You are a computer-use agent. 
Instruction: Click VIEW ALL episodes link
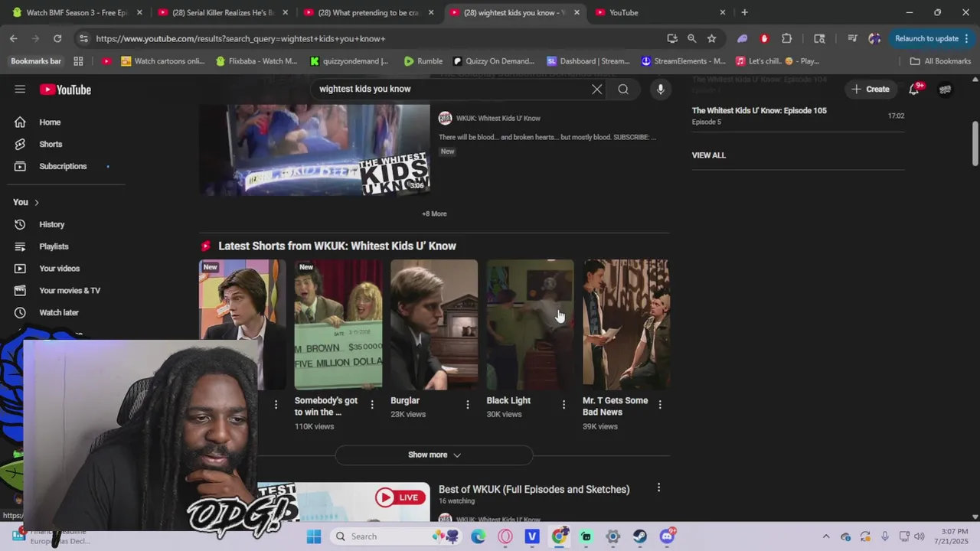click(709, 155)
